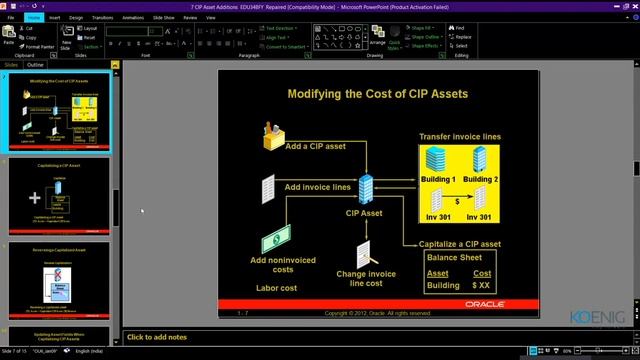Insert a New Slide
The image size is (640, 360).
click(x=67, y=37)
